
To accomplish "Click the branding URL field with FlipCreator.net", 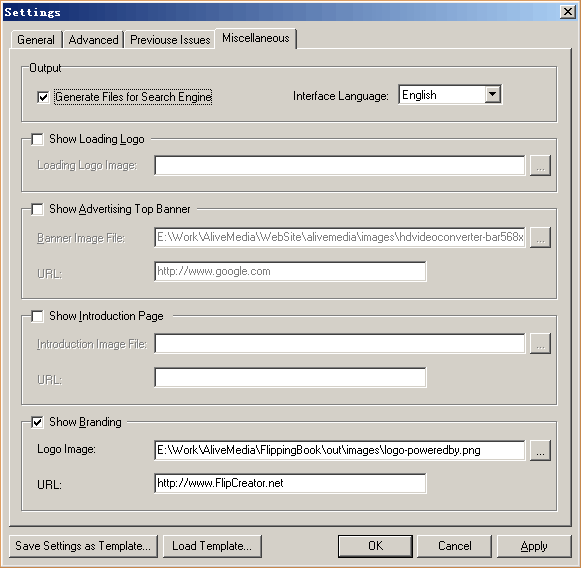I will click(x=290, y=484).
